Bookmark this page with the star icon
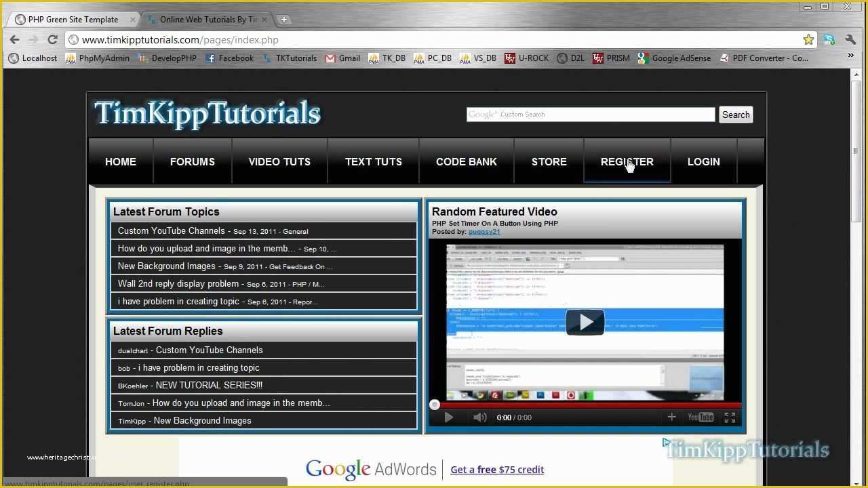 point(808,39)
